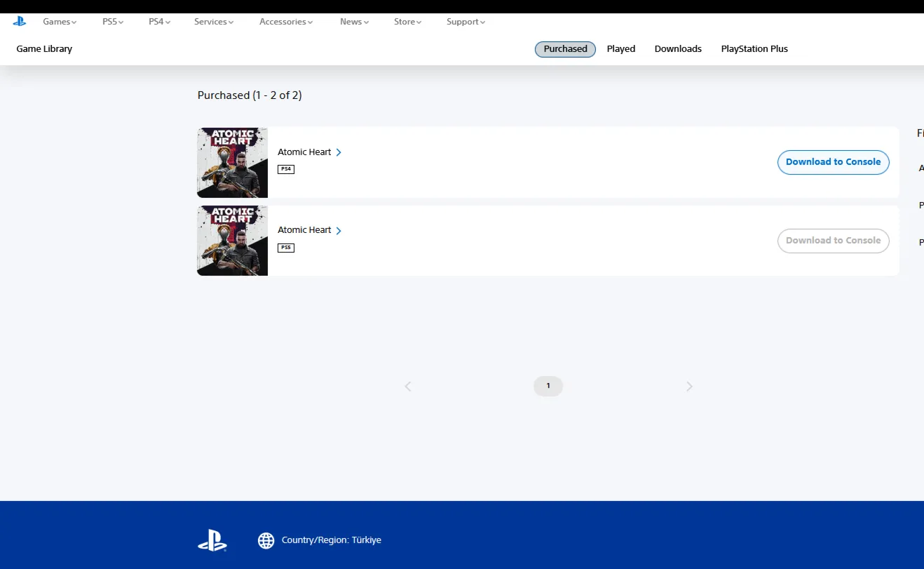The width and height of the screenshot is (924, 569).
Task: Go to previous page with left arrow
Action: click(x=408, y=387)
